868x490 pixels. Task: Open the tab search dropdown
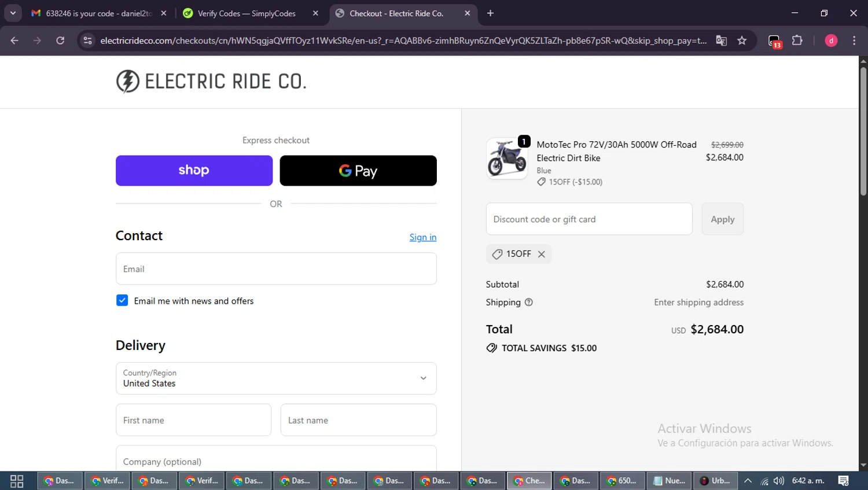pyautogui.click(x=13, y=13)
